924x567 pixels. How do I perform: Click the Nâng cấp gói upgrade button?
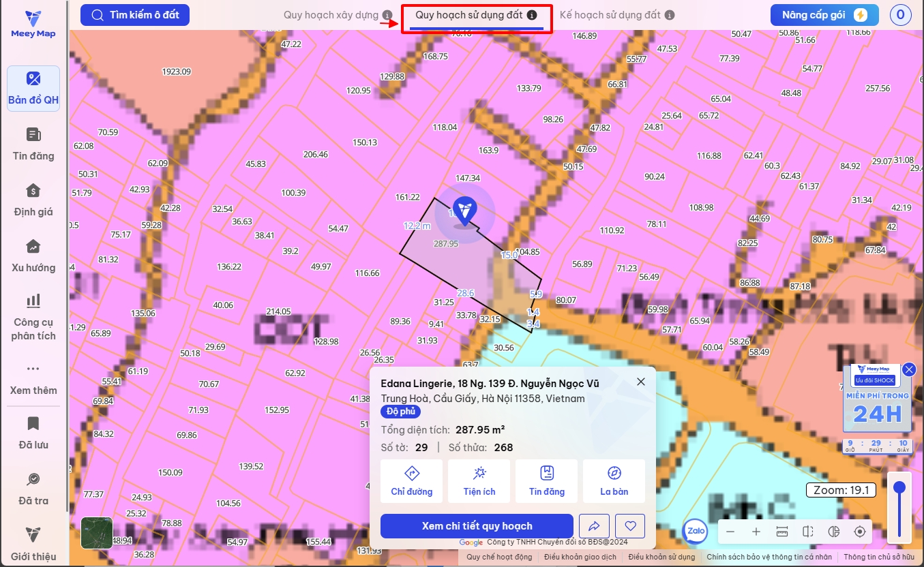pyautogui.click(x=824, y=14)
